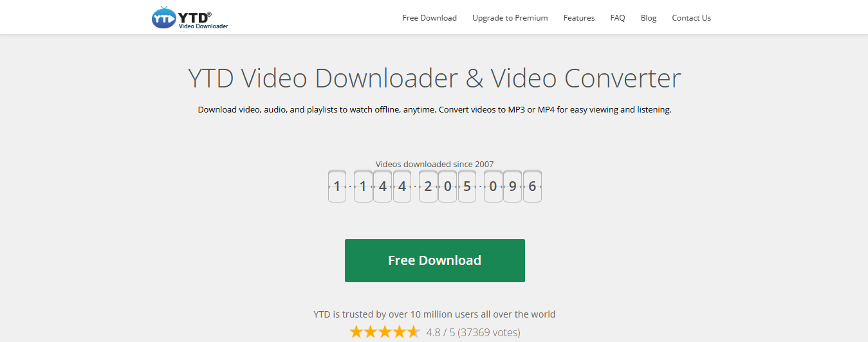868x342 pixels.
Task: Click the 'Videos downloaded since 2007' label
Action: [434, 164]
